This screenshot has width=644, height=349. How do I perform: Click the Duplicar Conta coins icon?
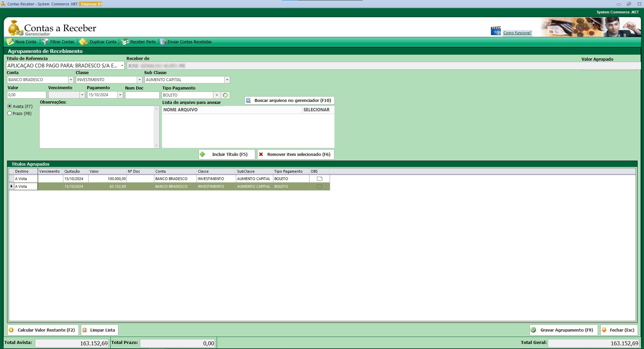[84, 42]
